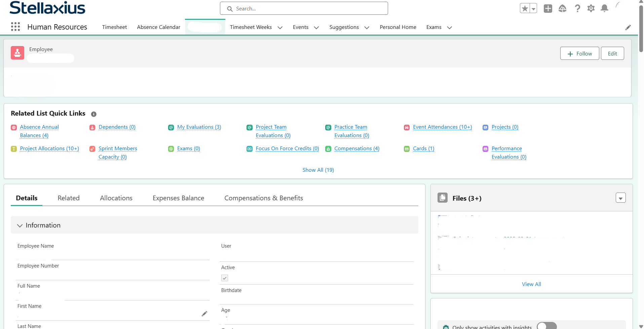
Task: Open the App Launcher grid icon
Action: [x=15, y=27]
